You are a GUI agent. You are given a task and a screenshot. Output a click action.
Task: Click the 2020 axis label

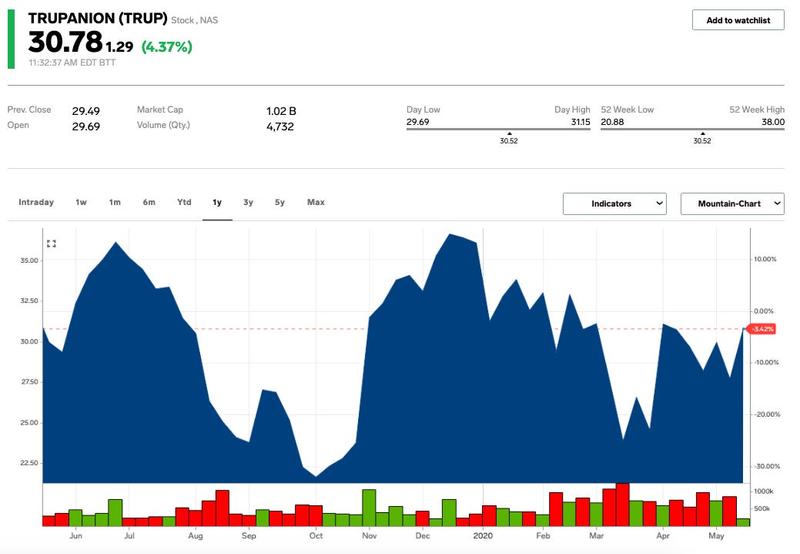(x=483, y=536)
